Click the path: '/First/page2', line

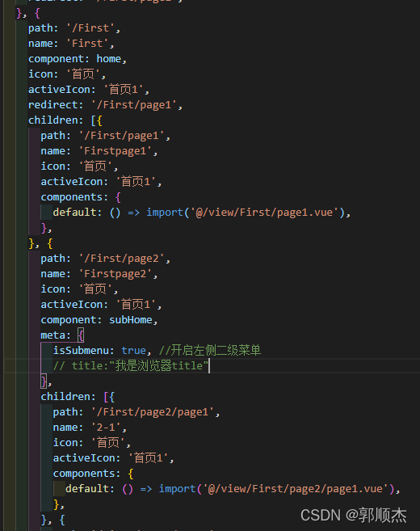pyautogui.click(x=105, y=259)
